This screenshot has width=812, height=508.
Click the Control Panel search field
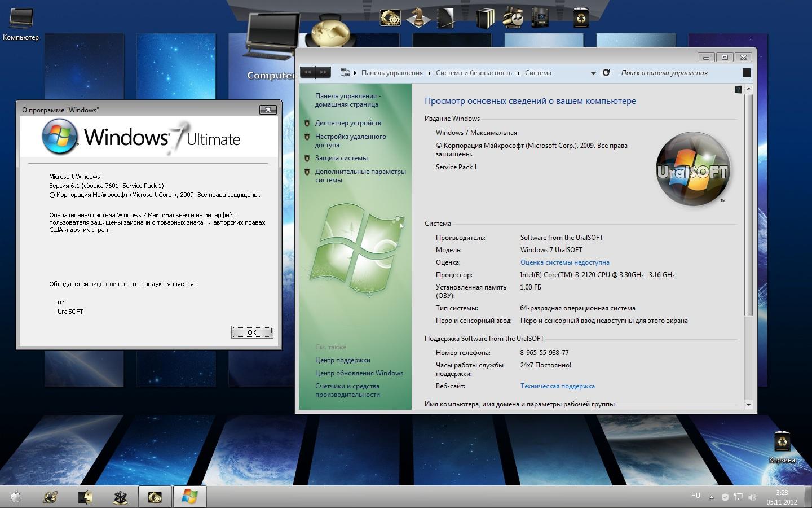(x=679, y=72)
